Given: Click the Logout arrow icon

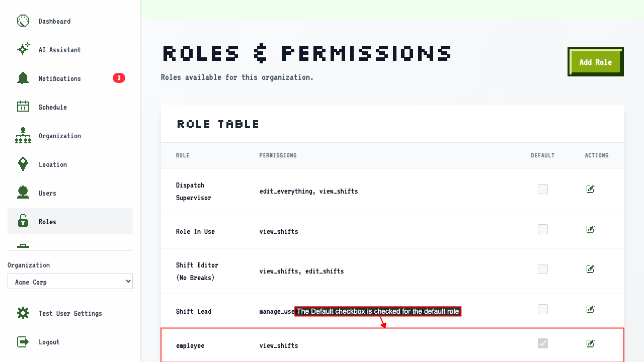Looking at the screenshot, I should pos(23,342).
